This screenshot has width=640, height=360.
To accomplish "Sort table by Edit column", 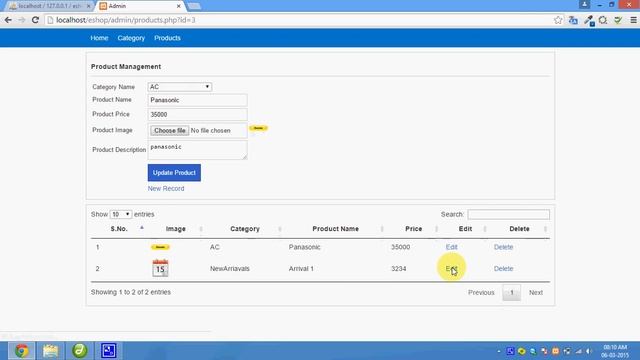I will pyautogui.click(x=465, y=229).
